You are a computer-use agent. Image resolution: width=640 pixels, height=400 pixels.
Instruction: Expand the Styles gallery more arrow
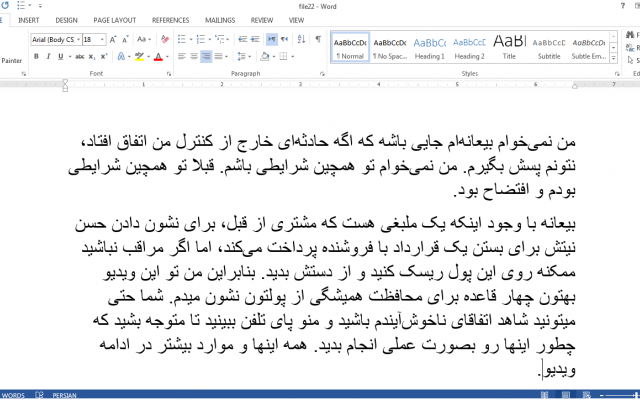pos(613,58)
